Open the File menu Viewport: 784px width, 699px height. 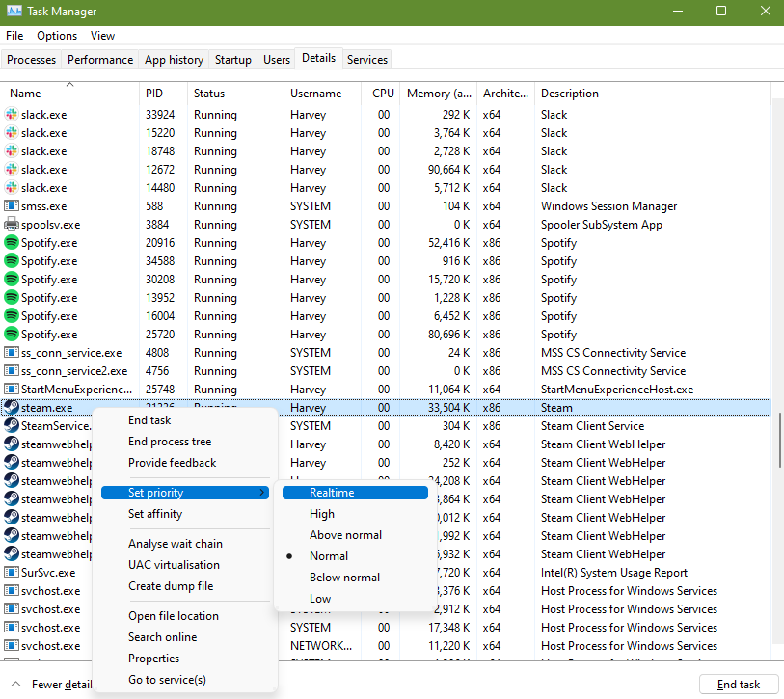(x=14, y=36)
